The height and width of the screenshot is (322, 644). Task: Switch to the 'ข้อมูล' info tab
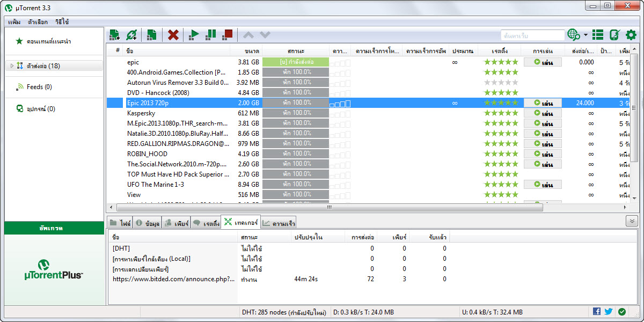(x=147, y=223)
